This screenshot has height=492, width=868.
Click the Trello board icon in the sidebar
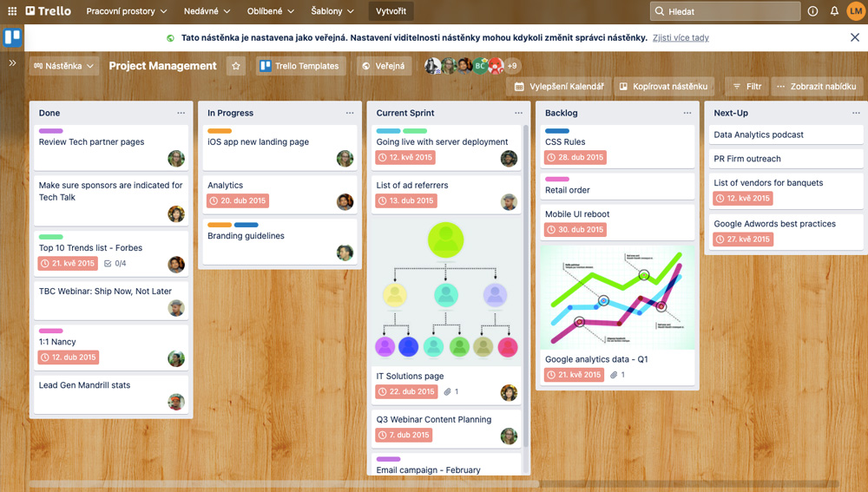pyautogui.click(x=12, y=37)
